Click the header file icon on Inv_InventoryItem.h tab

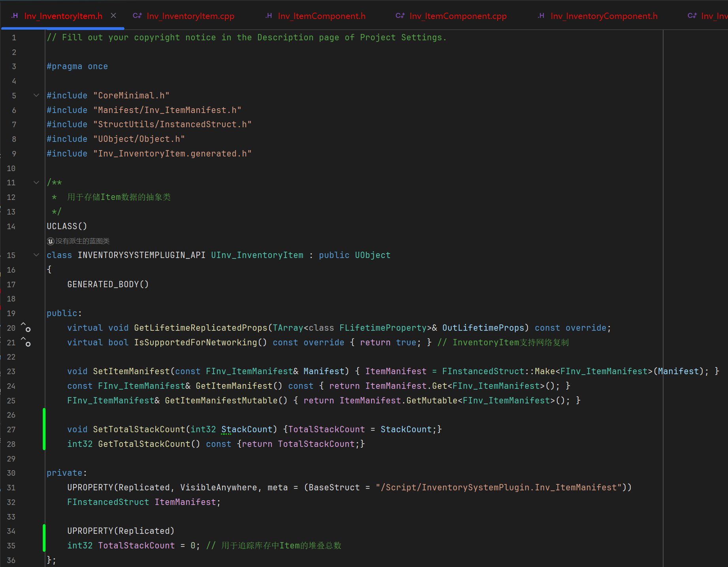(15, 16)
